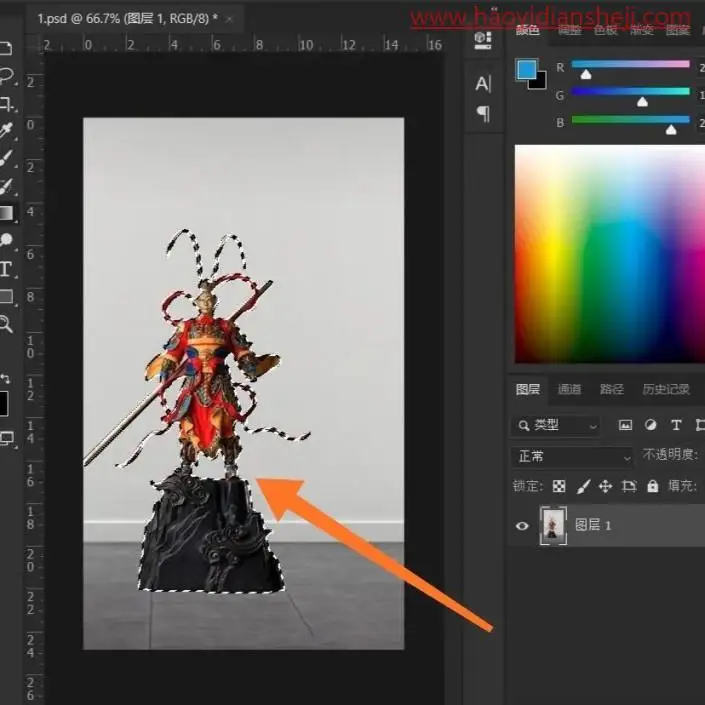The height and width of the screenshot is (705, 705).
Task: Open the 类型 layer filter dropdown
Action: point(556,425)
